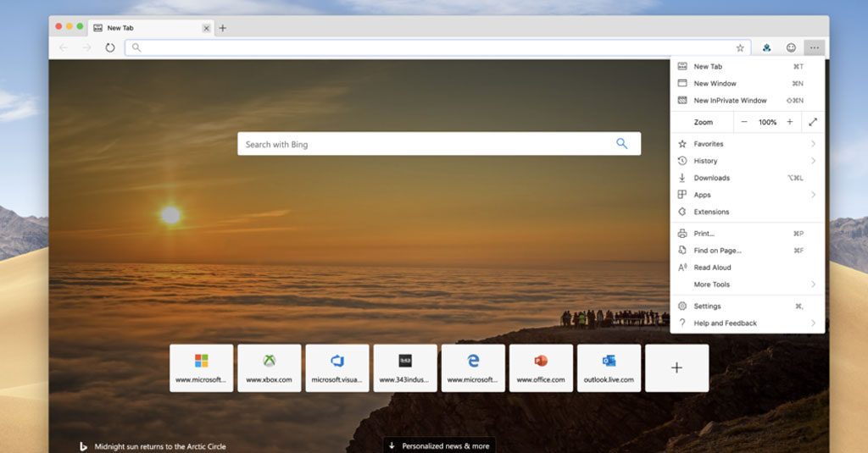
Task: Open the www.343indus... tile
Action: [x=405, y=367]
